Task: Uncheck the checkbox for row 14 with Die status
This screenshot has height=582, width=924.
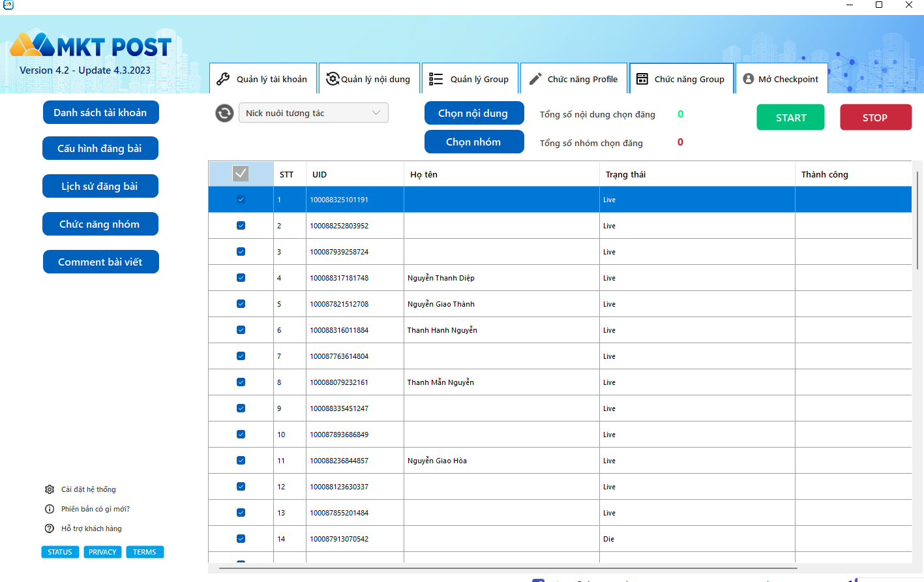Action: (241, 539)
